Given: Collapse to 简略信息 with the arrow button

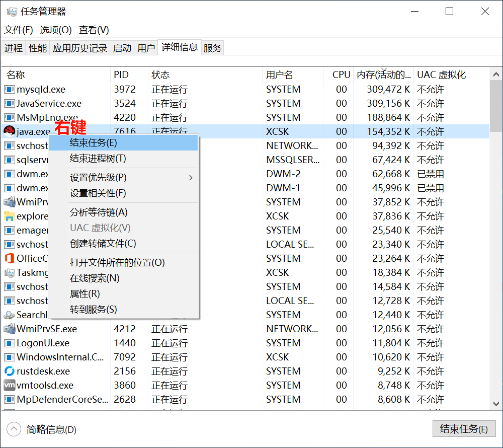Looking at the screenshot, I should [14, 429].
